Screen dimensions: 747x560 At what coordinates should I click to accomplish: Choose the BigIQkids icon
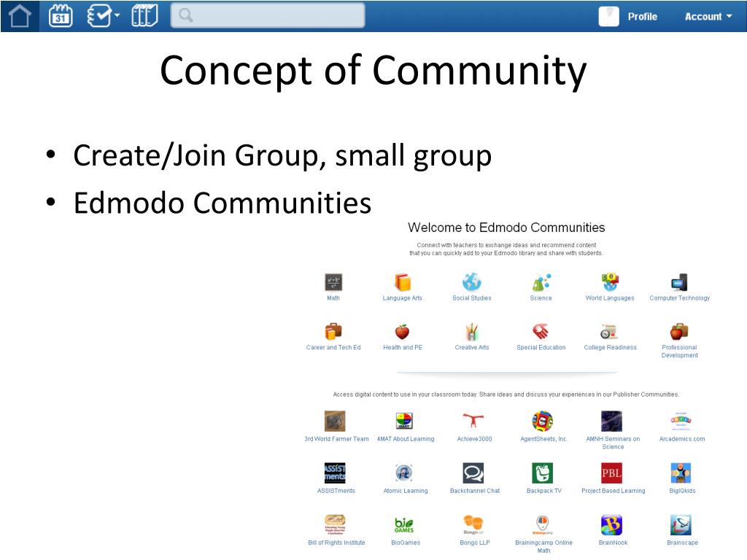click(681, 472)
